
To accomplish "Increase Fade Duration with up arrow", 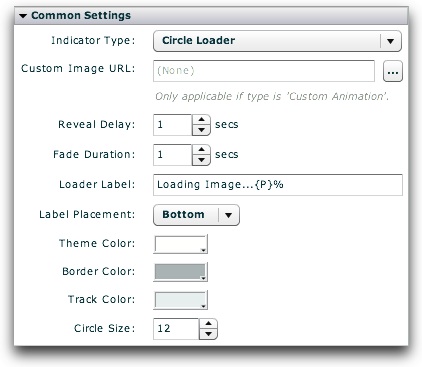I will tap(201, 150).
